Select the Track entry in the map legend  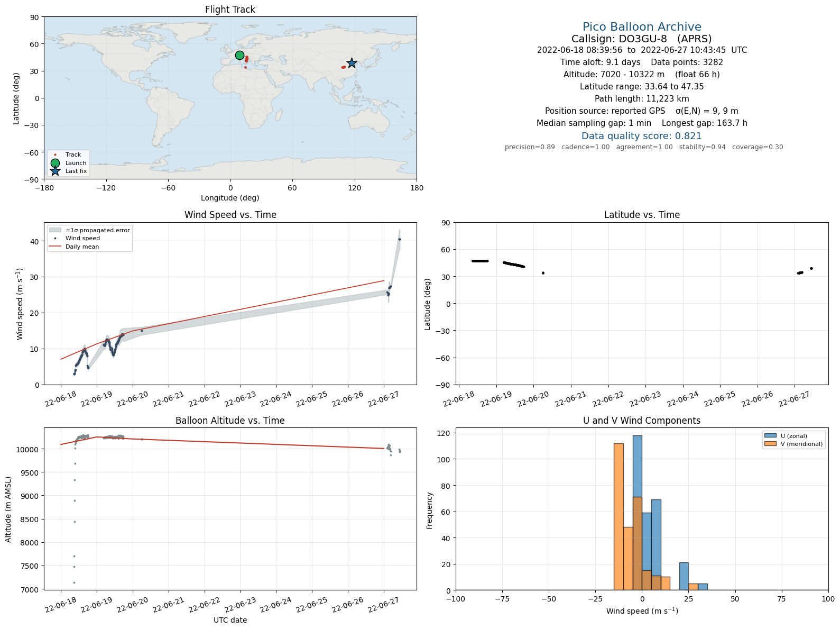[68, 155]
